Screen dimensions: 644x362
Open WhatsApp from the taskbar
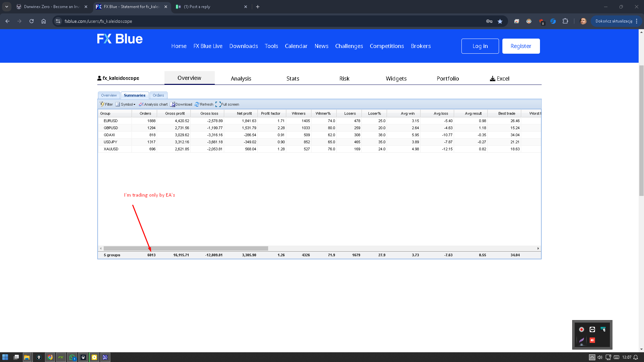click(72, 357)
